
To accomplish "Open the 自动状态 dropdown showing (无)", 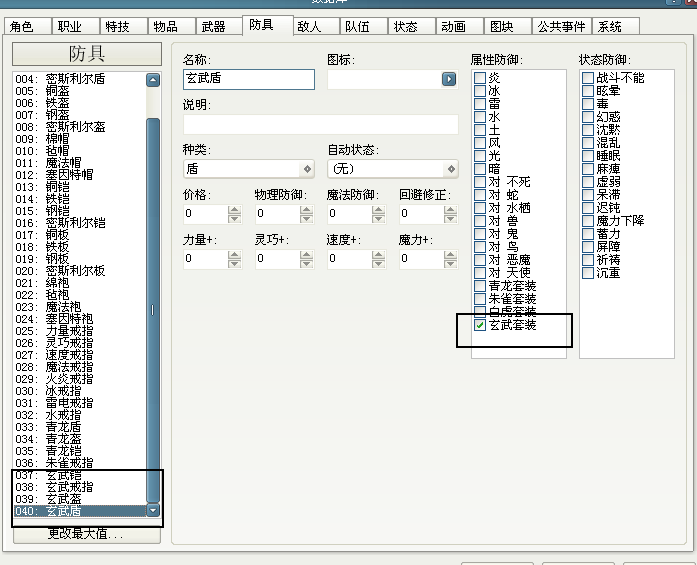I will click(x=393, y=169).
